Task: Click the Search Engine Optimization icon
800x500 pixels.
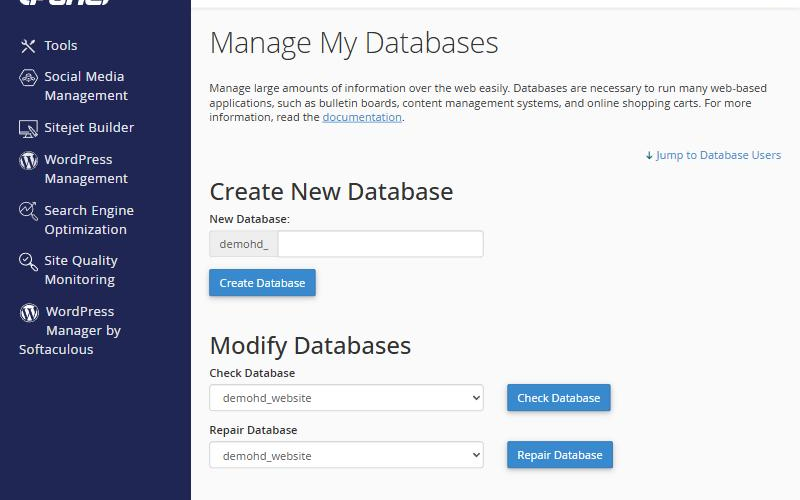Action: [28, 211]
